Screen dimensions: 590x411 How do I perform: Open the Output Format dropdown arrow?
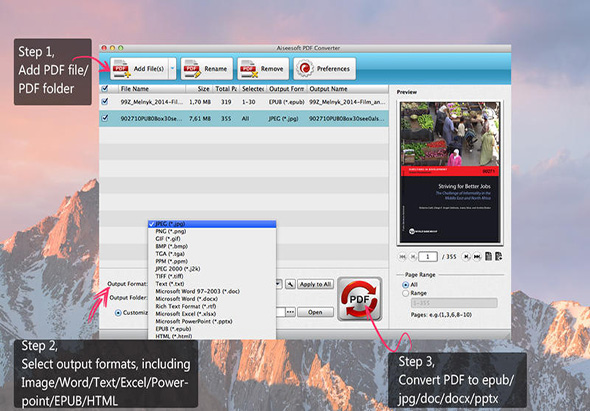pyautogui.click(x=279, y=284)
